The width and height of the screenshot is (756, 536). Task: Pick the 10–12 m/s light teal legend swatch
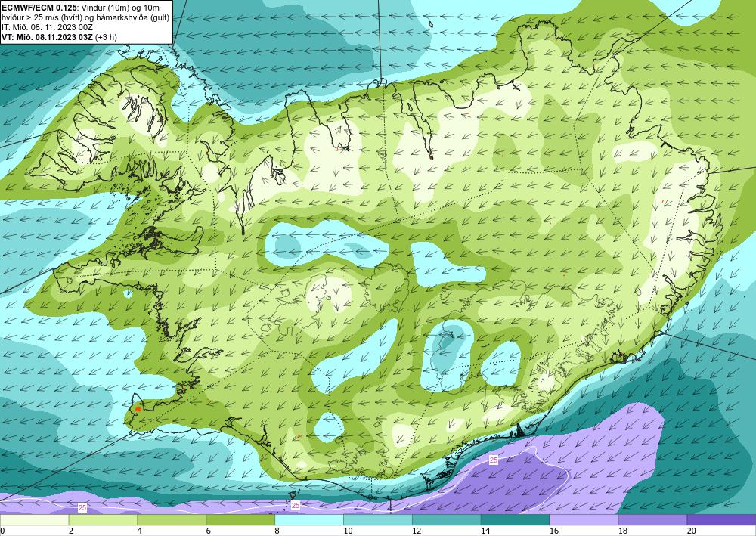[377, 520]
